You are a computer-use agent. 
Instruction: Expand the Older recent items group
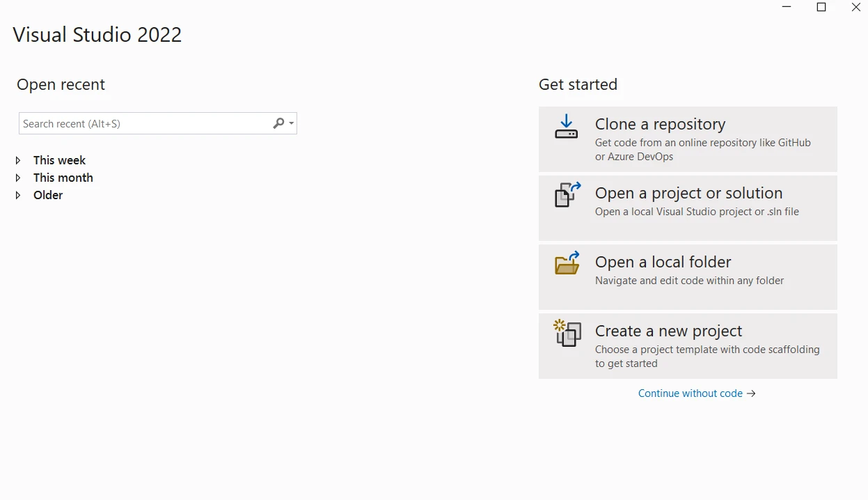(18, 195)
